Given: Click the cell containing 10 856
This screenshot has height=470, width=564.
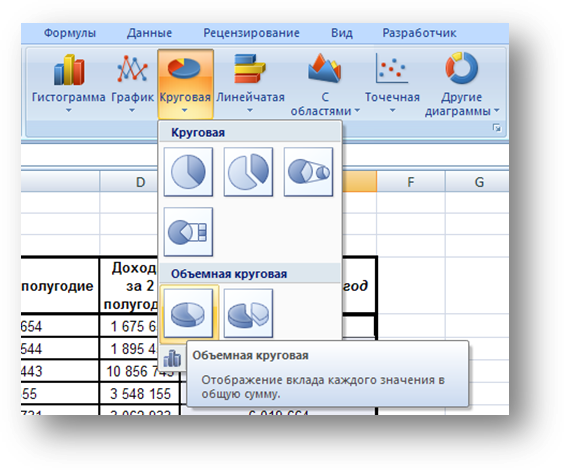Looking at the screenshot, I should pos(140,371).
